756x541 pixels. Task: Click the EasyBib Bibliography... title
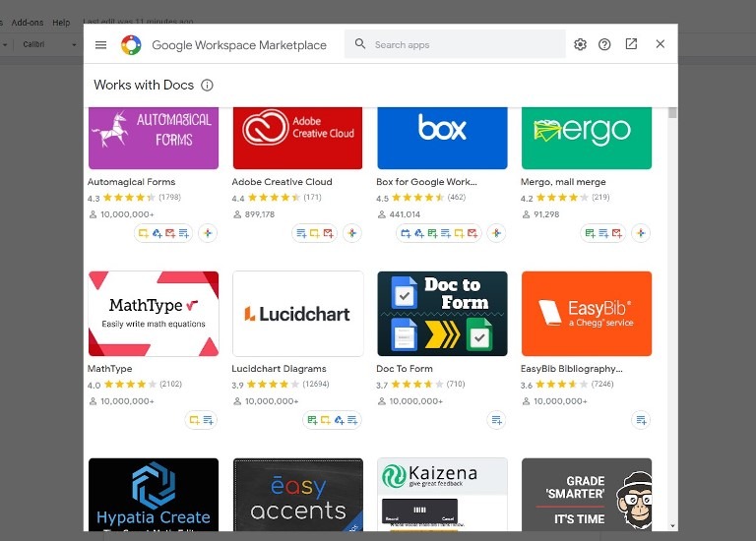571,369
